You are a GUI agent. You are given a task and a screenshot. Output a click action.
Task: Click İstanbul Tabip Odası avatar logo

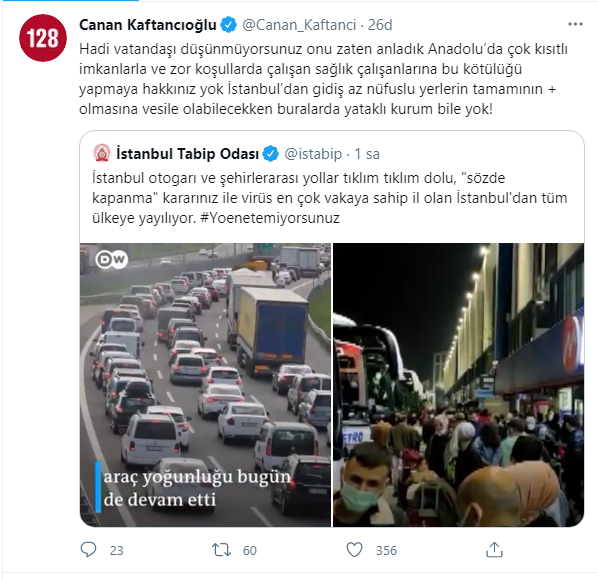pos(102,153)
